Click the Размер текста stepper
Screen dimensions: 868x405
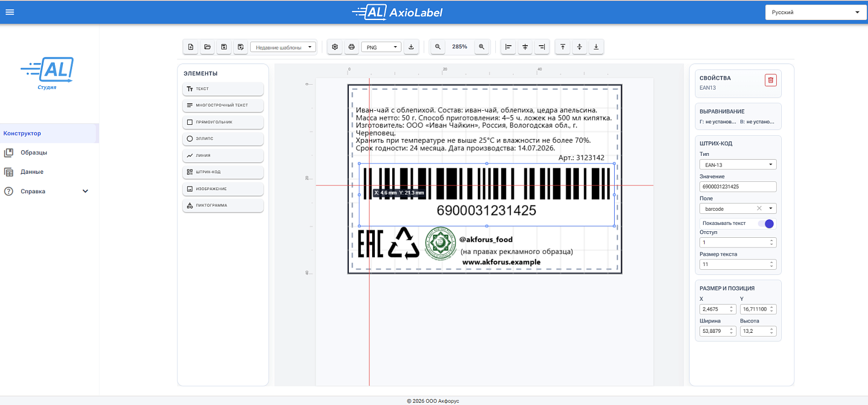tap(771, 264)
